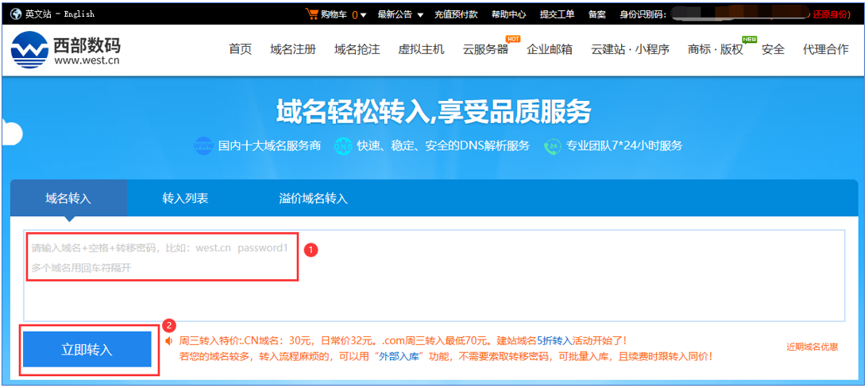Screen dimensions: 868x388
Task: Click the speaker announcement icon
Action: (x=169, y=341)
